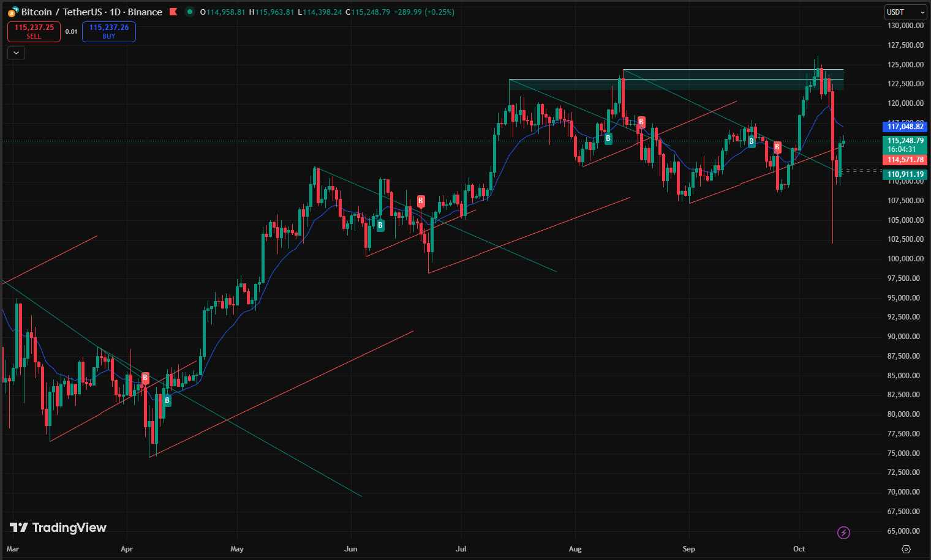The width and height of the screenshot is (931, 560).
Task: Click the red SELL 115,237.25 button
Action: 34,31
